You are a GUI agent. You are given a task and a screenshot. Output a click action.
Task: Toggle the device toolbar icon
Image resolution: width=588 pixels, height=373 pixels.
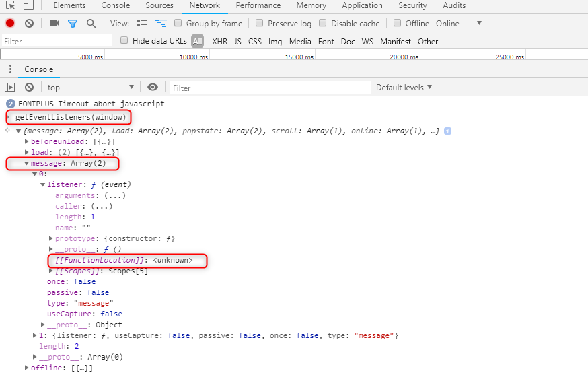pyautogui.click(x=28, y=5)
